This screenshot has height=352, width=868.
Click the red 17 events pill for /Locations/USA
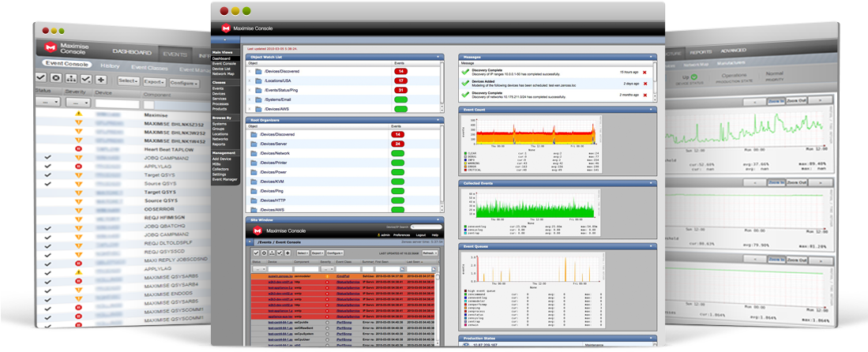400,81
